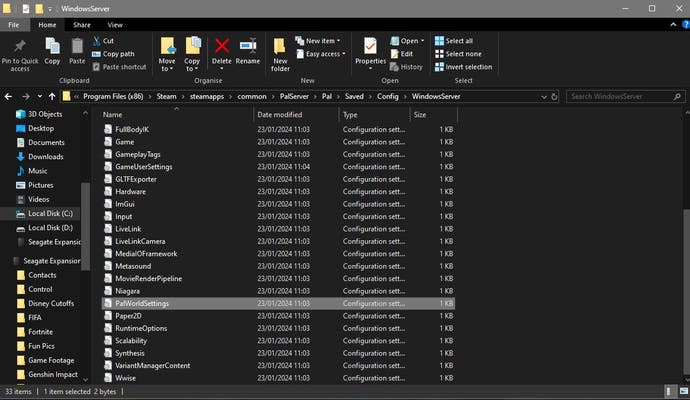Expand the Delete button dropdown arrow
This screenshot has width=690, height=400.
pyautogui.click(x=222, y=68)
